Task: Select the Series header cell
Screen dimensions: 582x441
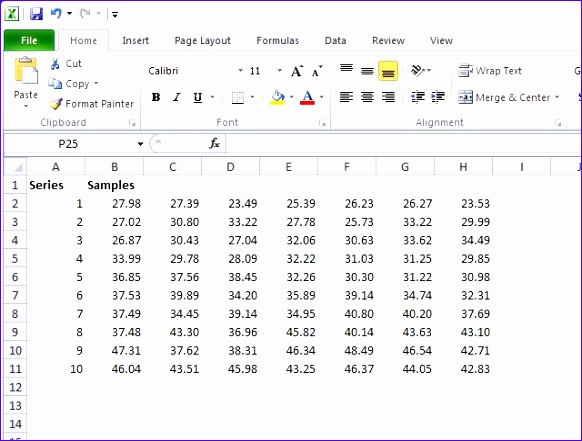Action: (56, 185)
